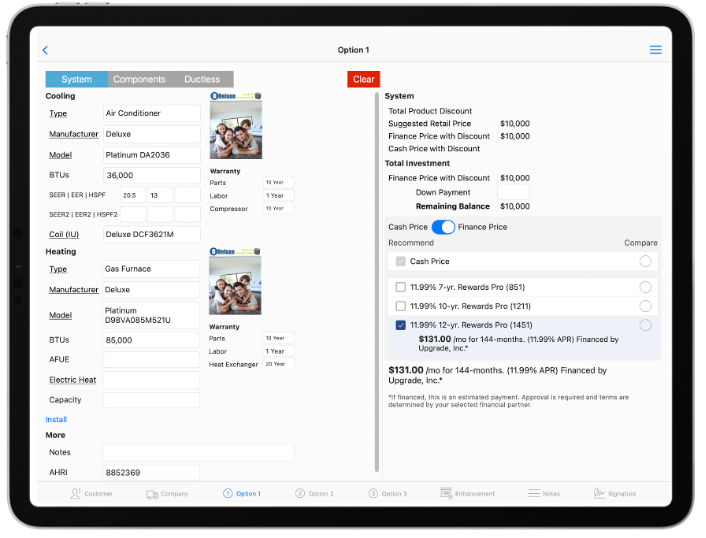Click the AHRI field 8852369
The height and width of the screenshot is (538, 706).
click(x=151, y=473)
